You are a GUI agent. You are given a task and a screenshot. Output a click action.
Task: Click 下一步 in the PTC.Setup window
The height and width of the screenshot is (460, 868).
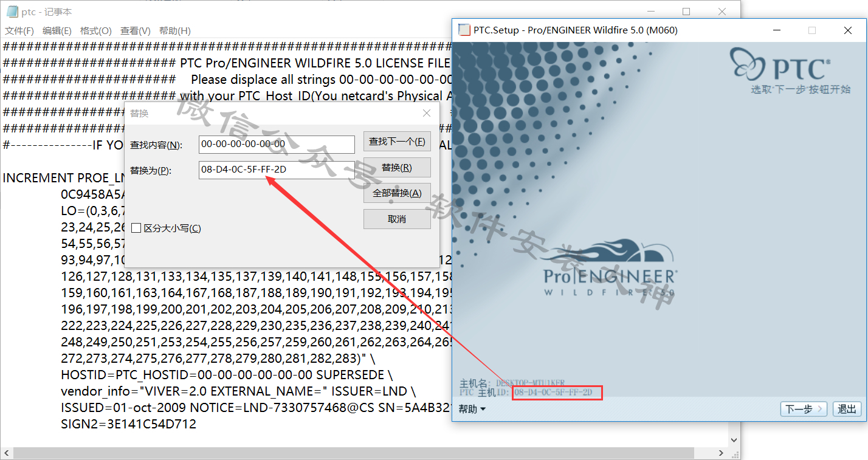pos(804,409)
